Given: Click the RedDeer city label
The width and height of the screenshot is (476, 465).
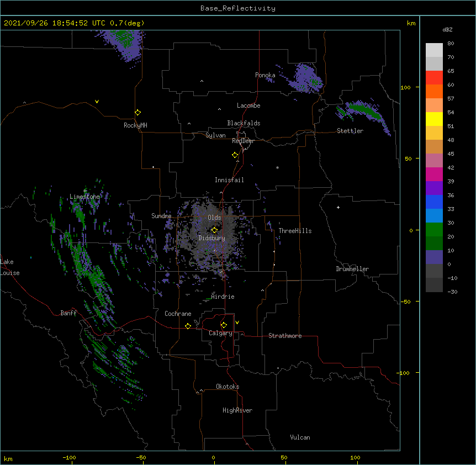Looking at the screenshot, I should click(243, 141).
